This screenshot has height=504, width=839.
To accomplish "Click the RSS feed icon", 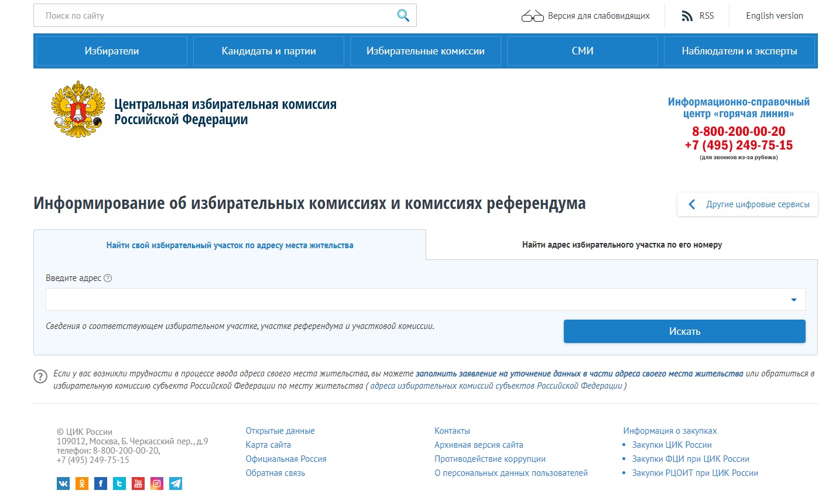I will (x=687, y=16).
